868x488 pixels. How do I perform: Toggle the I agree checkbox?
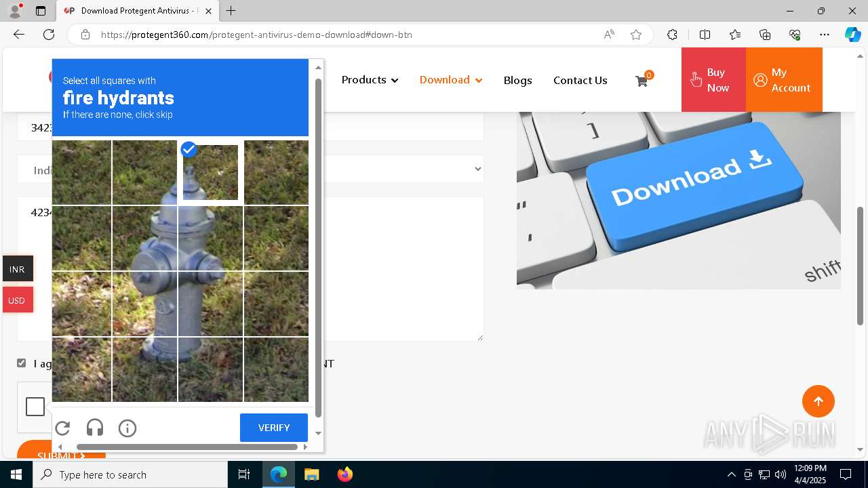[x=22, y=363]
